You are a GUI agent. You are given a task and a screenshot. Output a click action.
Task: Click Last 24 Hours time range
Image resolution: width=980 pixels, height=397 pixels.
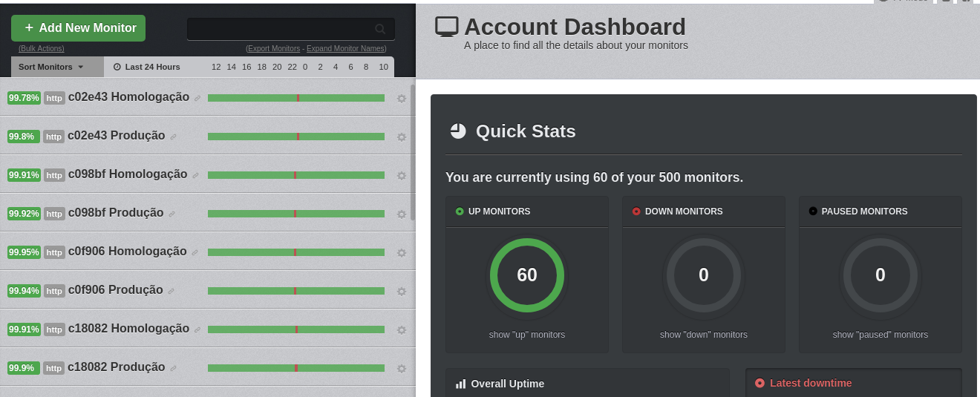(x=147, y=67)
